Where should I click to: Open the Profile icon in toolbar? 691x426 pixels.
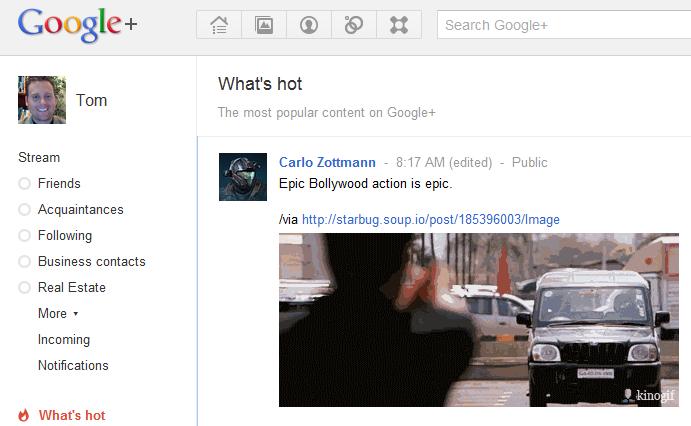pos(309,25)
